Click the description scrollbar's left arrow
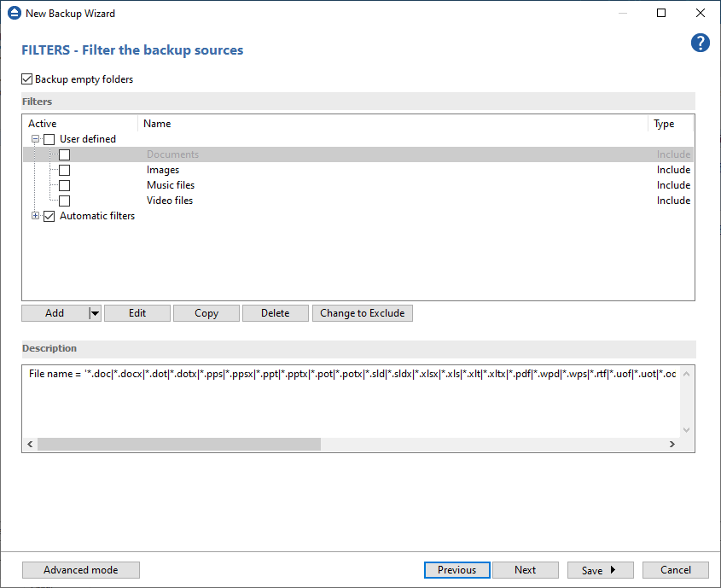 tap(30, 444)
